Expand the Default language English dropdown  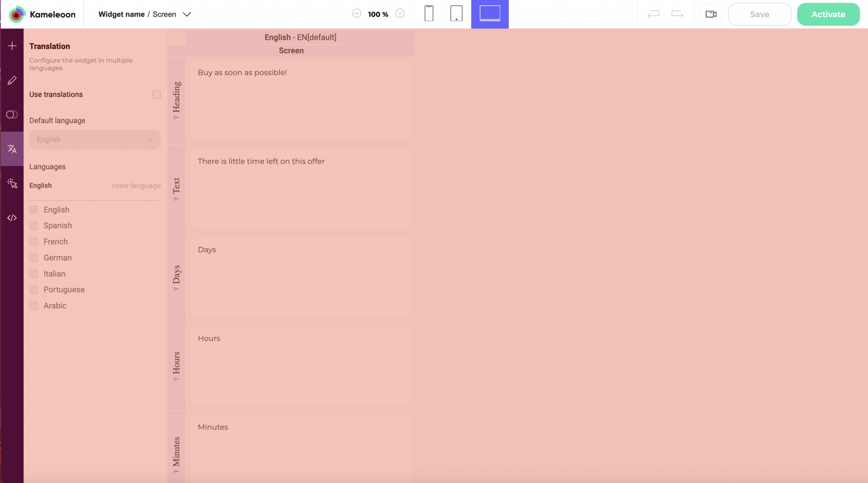[95, 140]
